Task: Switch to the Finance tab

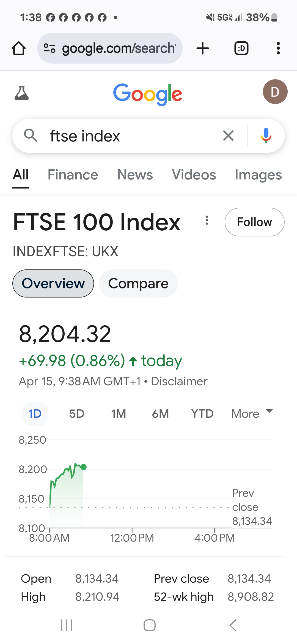Action: pos(73,175)
